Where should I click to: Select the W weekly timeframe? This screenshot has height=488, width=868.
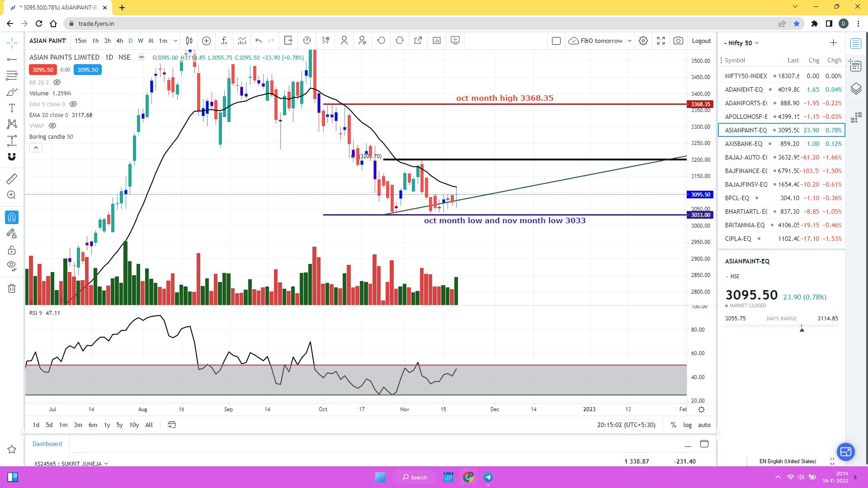pyautogui.click(x=141, y=41)
